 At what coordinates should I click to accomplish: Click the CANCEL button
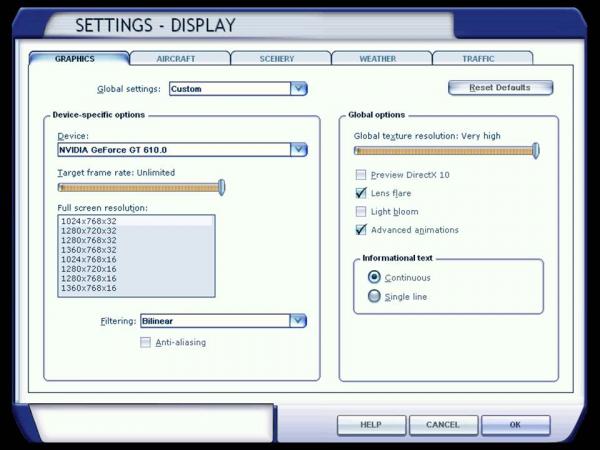pos(443,425)
